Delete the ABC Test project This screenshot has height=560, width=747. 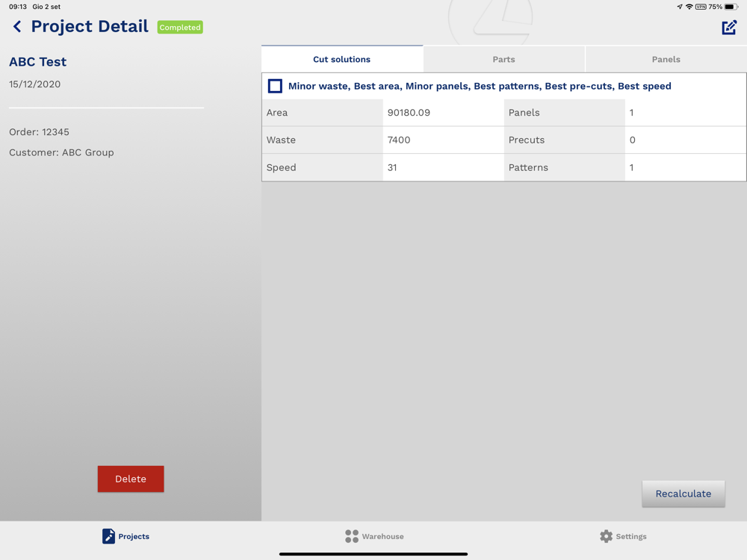131,479
